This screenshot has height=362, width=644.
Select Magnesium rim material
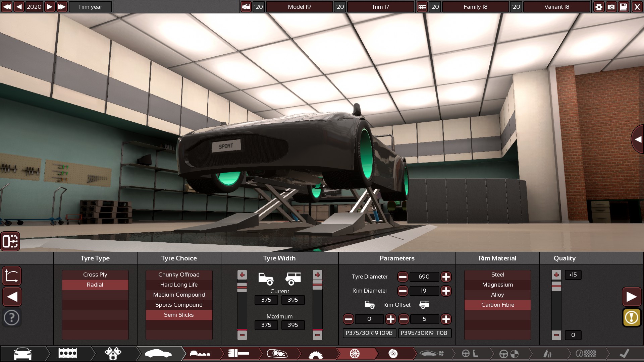(x=497, y=285)
